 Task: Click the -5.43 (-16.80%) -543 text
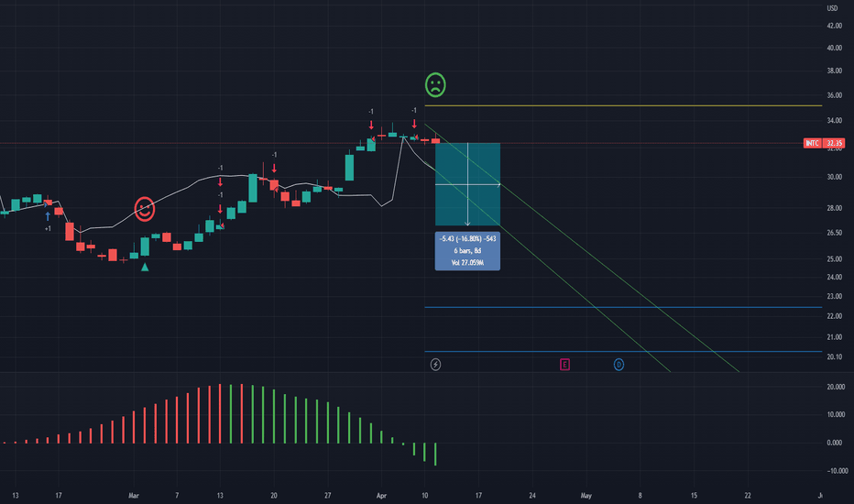[467, 238]
